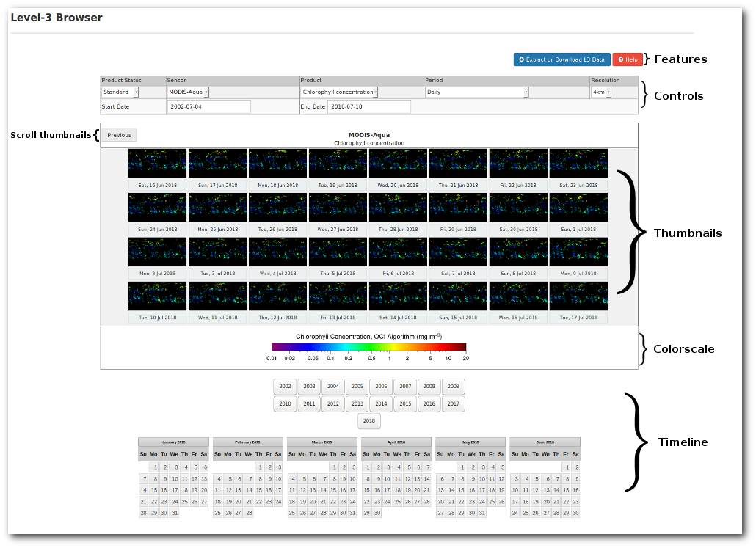The image size is (756, 548).
Task: Click the End Date input field
Action: click(x=368, y=106)
